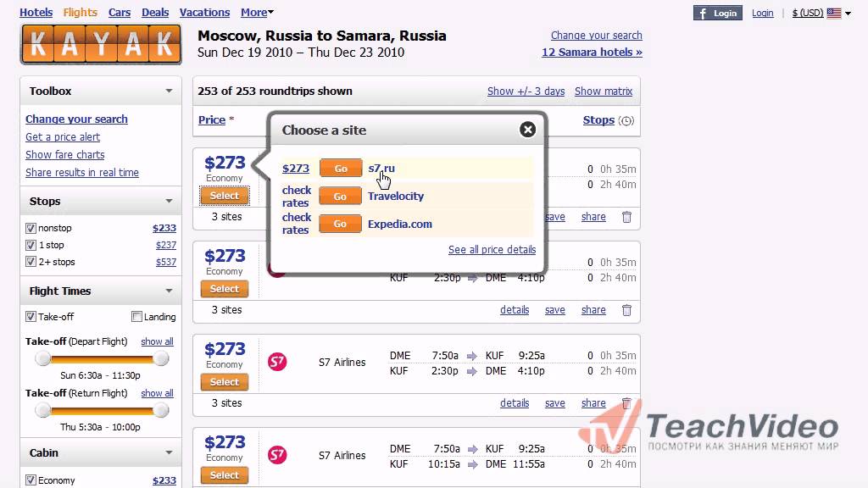
Task: Click the left handle of depart take-off slider
Action: coord(42,358)
